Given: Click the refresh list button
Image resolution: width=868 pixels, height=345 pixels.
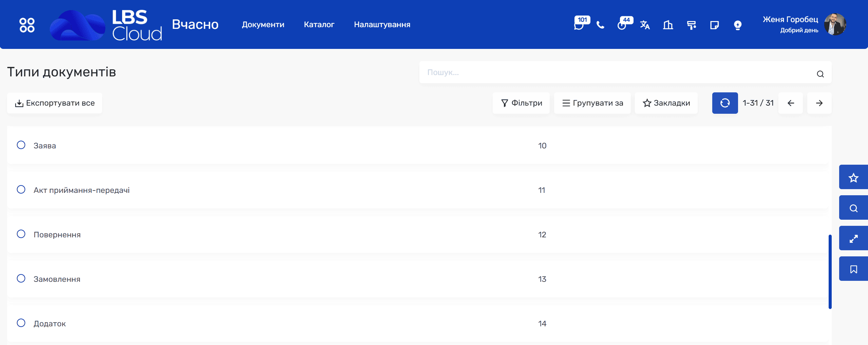Looking at the screenshot, I should (x=725, y=103).
